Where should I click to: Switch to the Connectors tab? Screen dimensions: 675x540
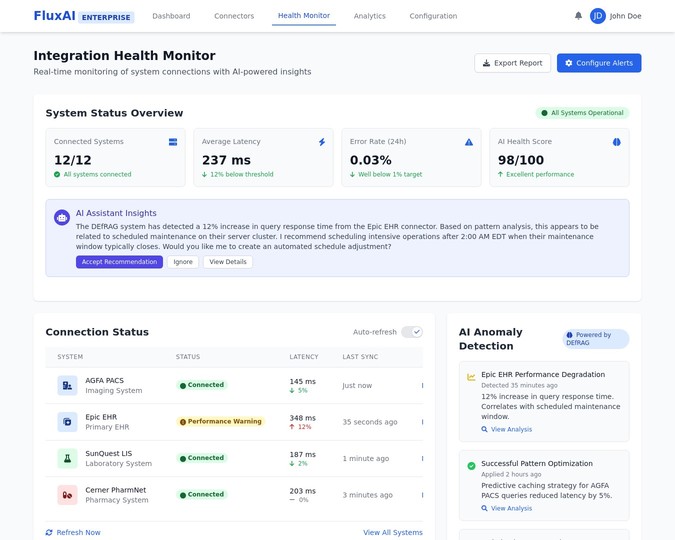pos(234,16)
